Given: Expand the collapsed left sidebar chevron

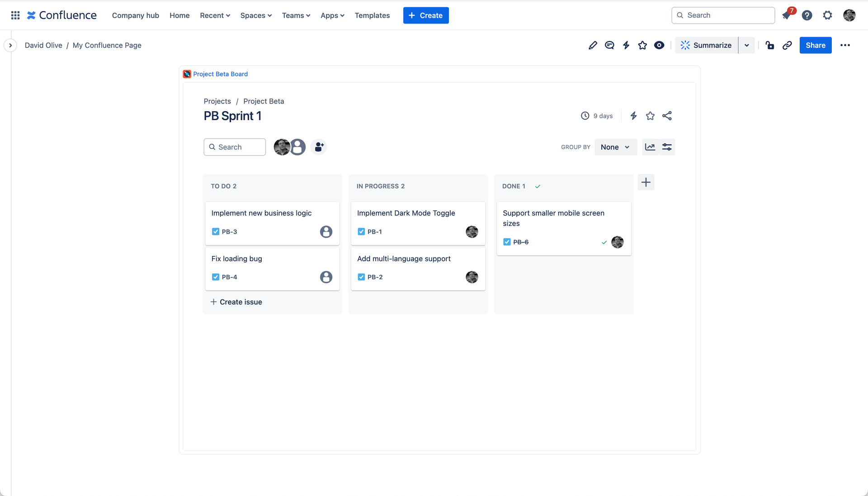Looking at the screenshot, I should click(x=10, y=45).
